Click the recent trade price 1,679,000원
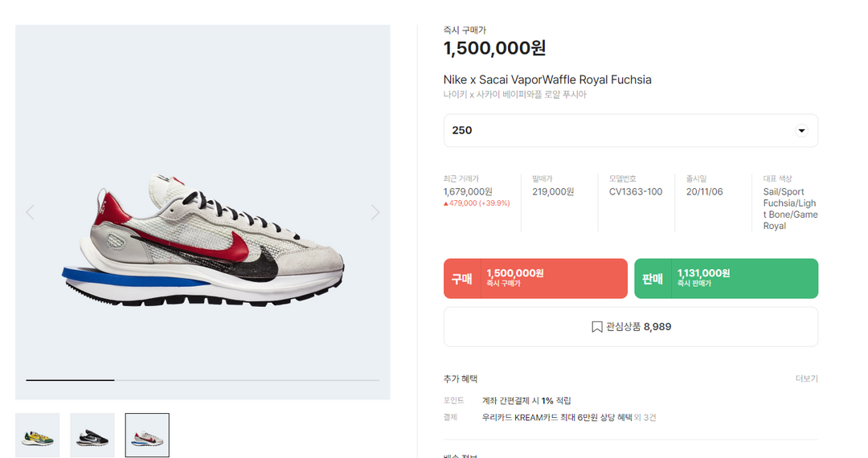Image resolution: width=868 pixels, height=458 pixels. pos(468,191)
